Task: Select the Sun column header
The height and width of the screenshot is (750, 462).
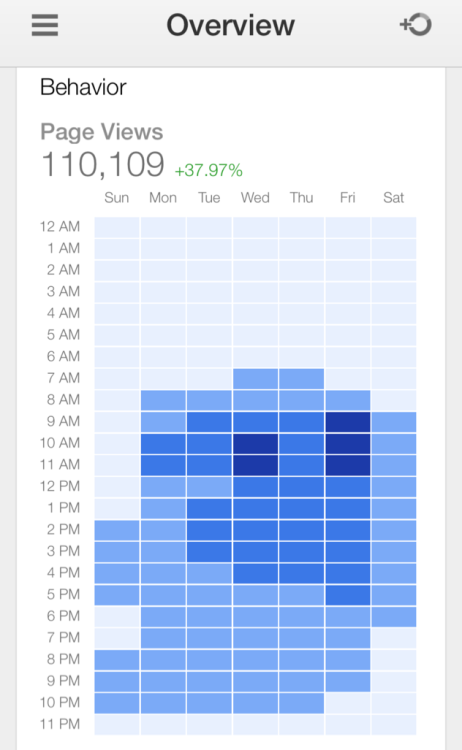Action: pyautogui.click(x=117, y=198)
